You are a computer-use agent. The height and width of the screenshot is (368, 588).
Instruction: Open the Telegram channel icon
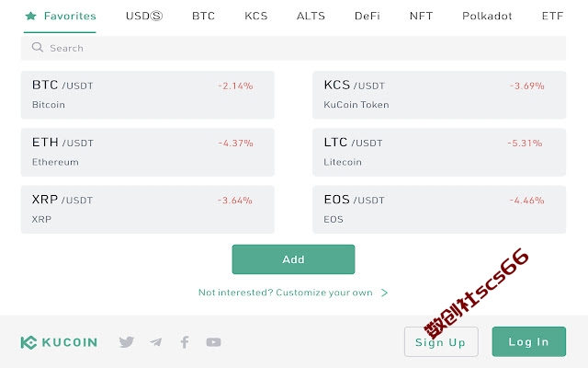pos(155,342)
